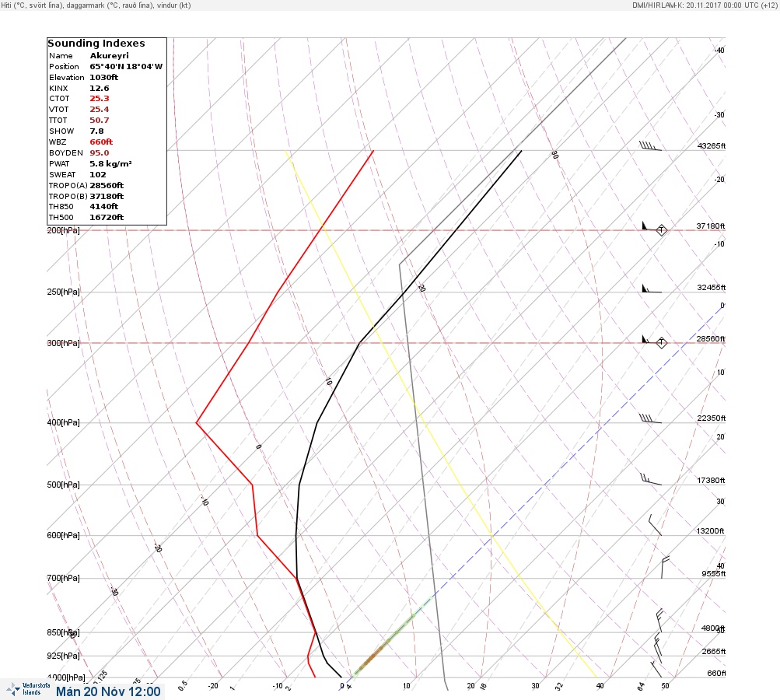Click the elevation value 1030ft
The height and width of the screenshot is (700, 780).
click(104, 78)
